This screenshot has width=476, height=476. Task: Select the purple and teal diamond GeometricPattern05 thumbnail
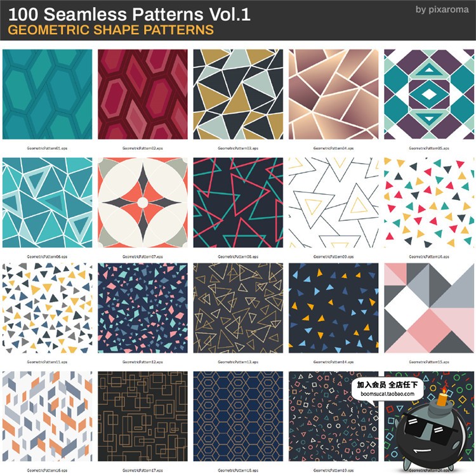(429, 95)
